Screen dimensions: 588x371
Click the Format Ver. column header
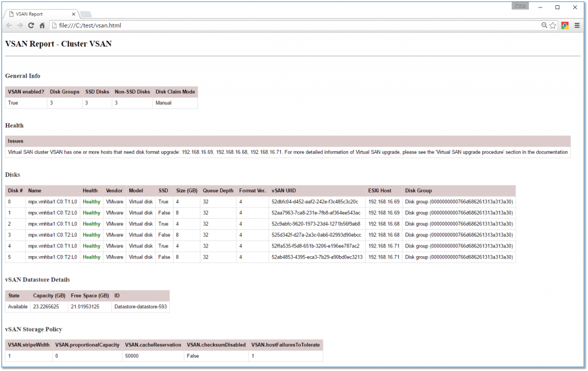(253, 191)
